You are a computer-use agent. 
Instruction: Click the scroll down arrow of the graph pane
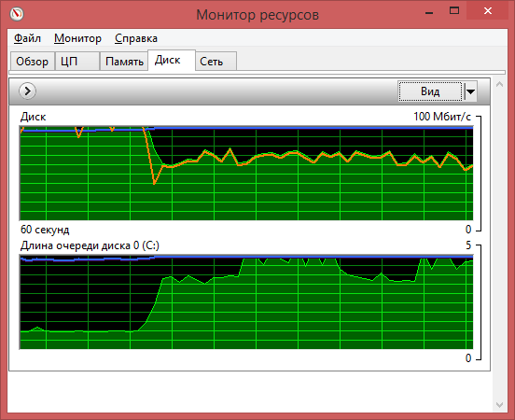pyautogui.click(x=499, y=405)
